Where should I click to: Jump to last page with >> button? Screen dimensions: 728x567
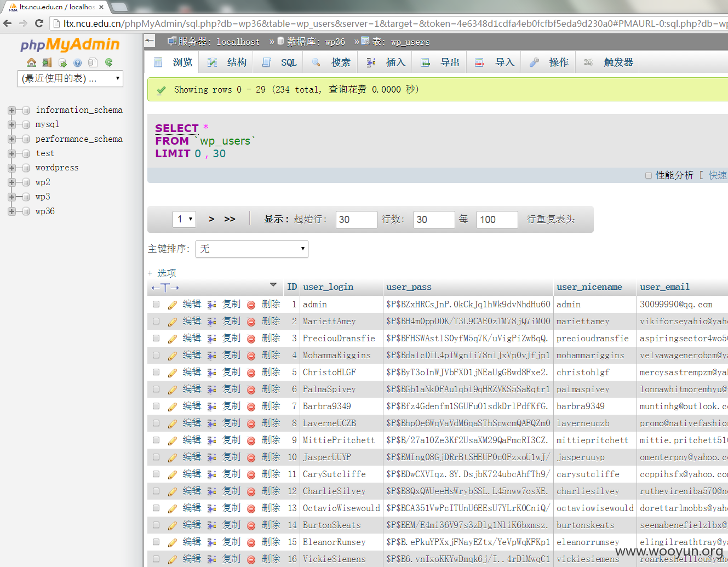[230, 219]
